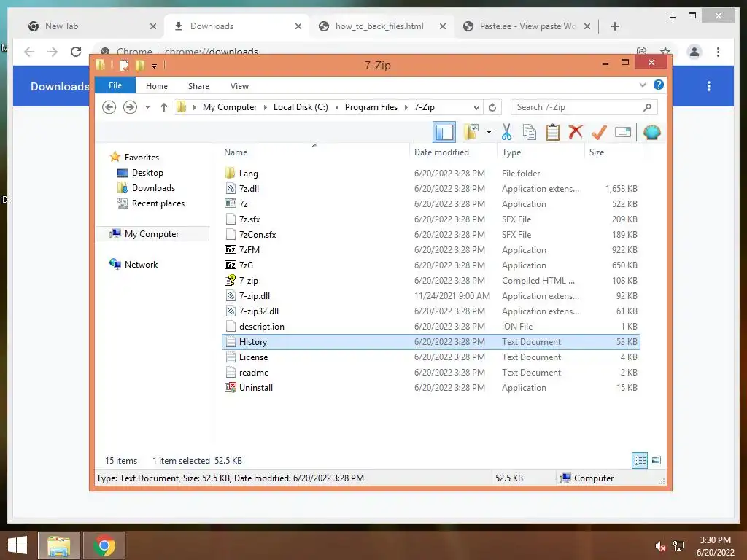This screenshot has height=560, width=747.
Task: Select Favorites in navigation pane
Action: click(142, 157)
